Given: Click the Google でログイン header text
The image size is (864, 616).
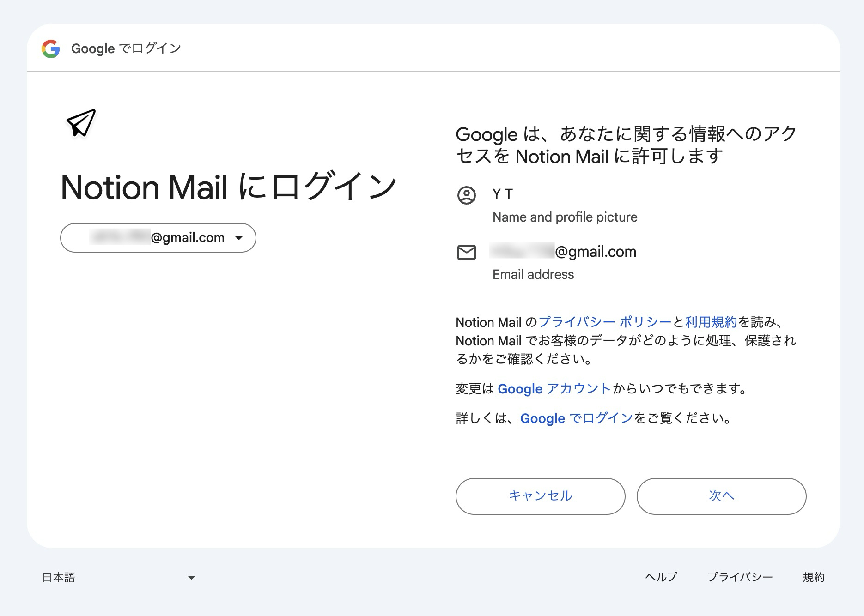Looking at the screenshot, I should click(x=126, y=48).
